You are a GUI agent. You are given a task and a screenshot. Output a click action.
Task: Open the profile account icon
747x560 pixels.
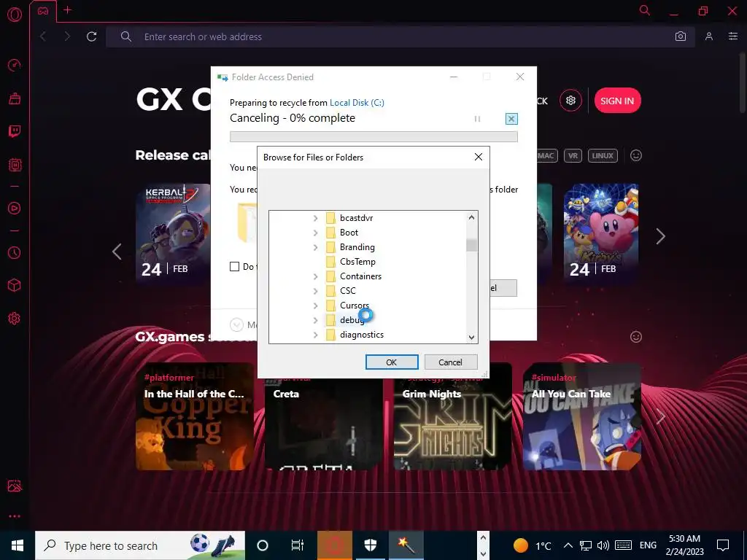tap(709, 36)
